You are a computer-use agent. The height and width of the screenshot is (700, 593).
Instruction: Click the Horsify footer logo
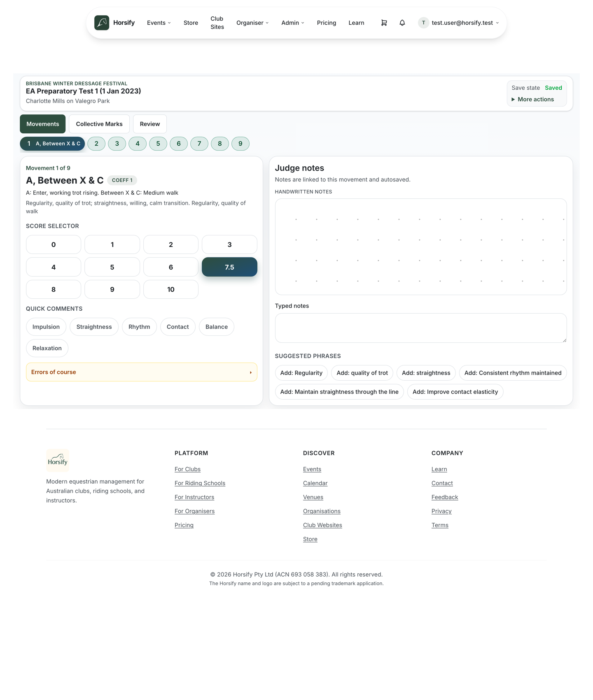tap(58, 460)
